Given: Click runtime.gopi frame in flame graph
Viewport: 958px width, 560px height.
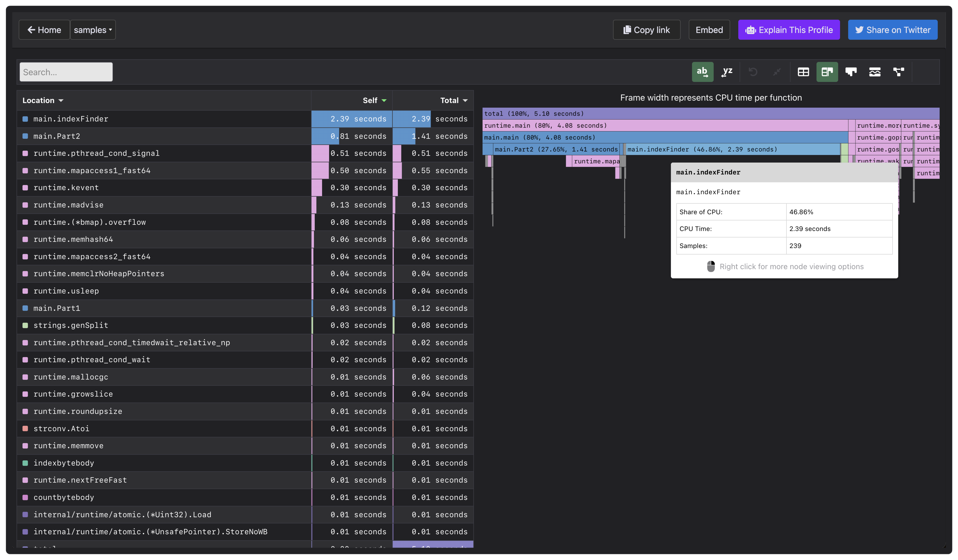Looking at the screenshot, I should point(878,137).
